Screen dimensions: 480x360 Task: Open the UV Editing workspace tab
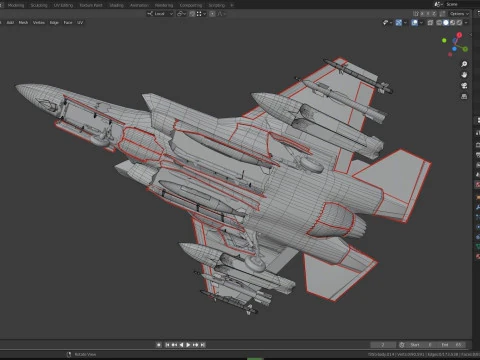coord(63,5)
